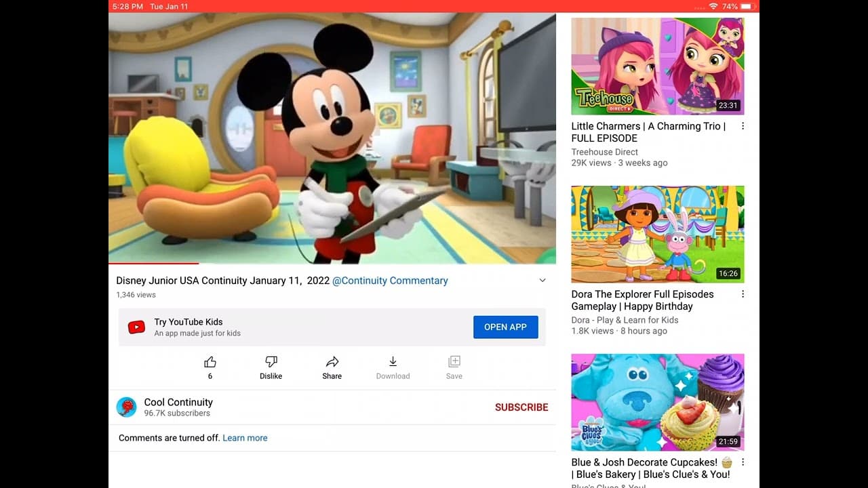Image resolution: width=868 pixels, height=488 pixels.
Task: Click the video red progress bar
Action: coord(153,263)
